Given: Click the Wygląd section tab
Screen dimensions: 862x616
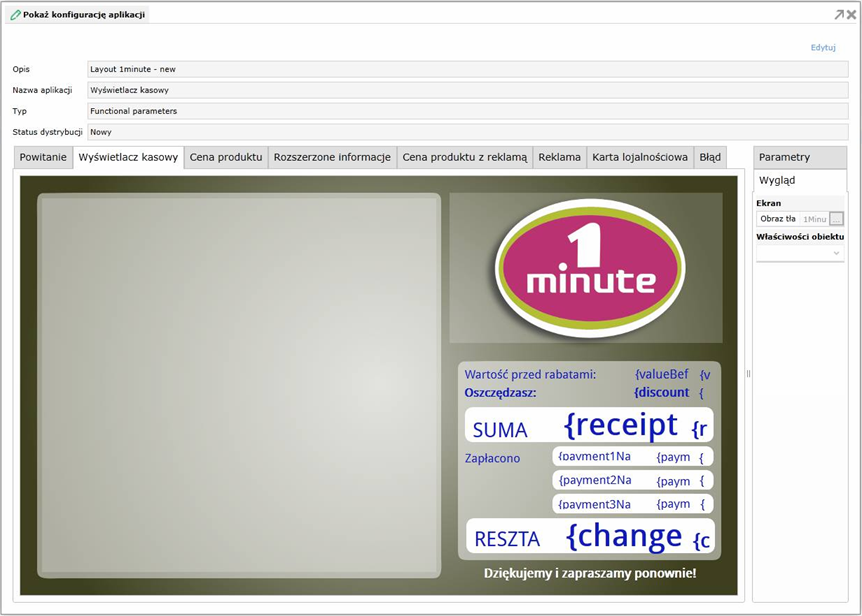Looking at the screenshot, I should pos(799,180).
